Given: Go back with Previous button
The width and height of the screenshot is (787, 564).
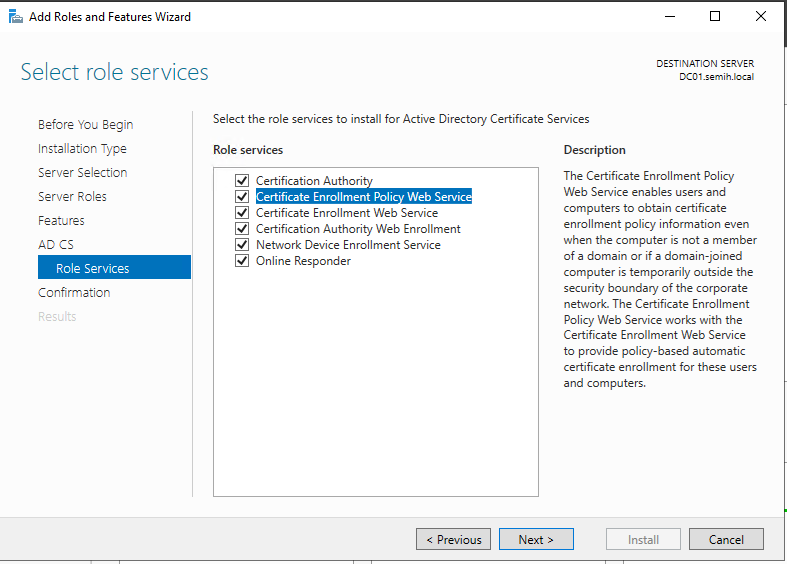Looking at the screenshot, I should pyautogui.click(x=453, y=539).
